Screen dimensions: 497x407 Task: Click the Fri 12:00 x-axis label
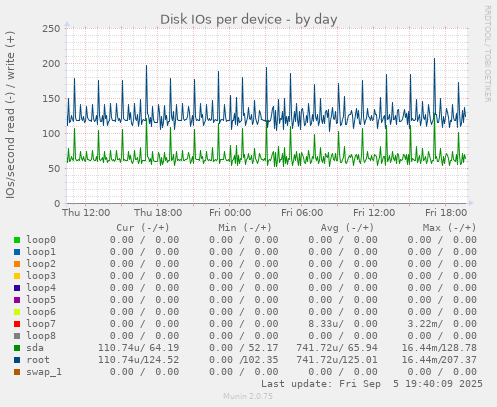[x=374, y=213]
